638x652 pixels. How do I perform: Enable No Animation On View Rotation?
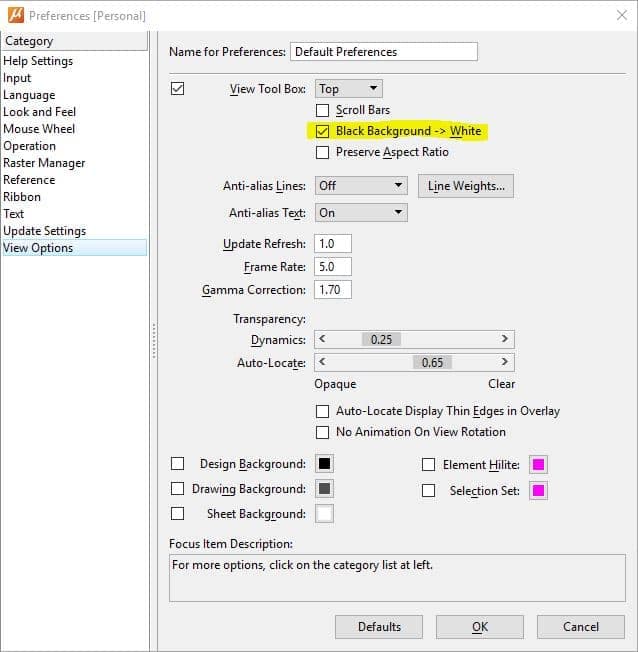click(322, 432)
